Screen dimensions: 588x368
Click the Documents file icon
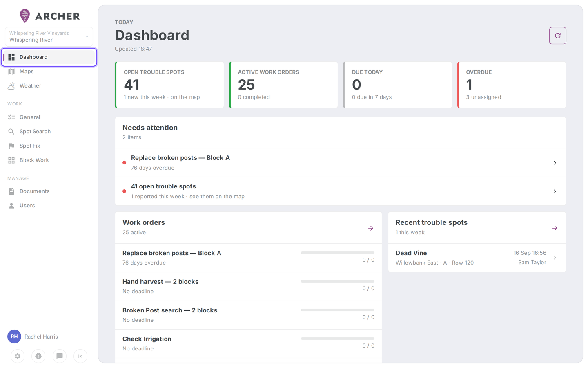tap(11, 191)
